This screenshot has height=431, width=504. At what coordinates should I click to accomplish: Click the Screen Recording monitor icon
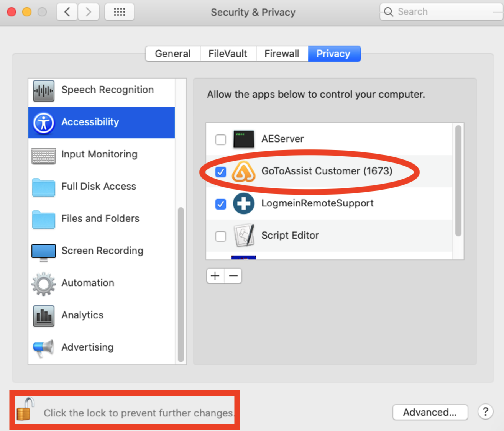43,252
